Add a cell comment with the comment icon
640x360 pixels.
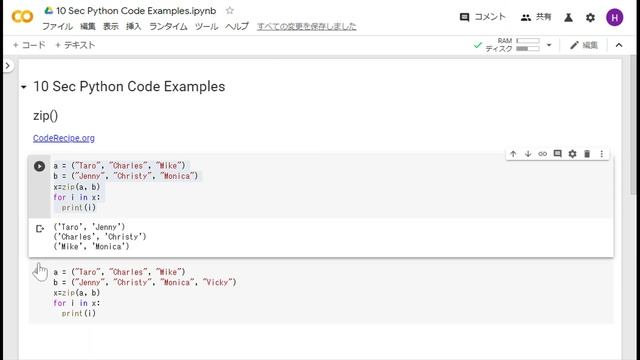pos(558,154)
